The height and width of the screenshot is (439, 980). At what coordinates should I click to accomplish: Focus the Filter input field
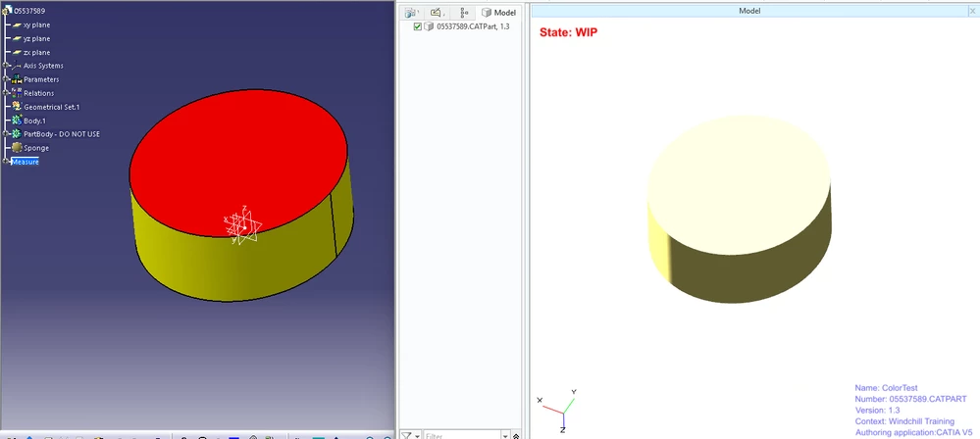(462, 435)
